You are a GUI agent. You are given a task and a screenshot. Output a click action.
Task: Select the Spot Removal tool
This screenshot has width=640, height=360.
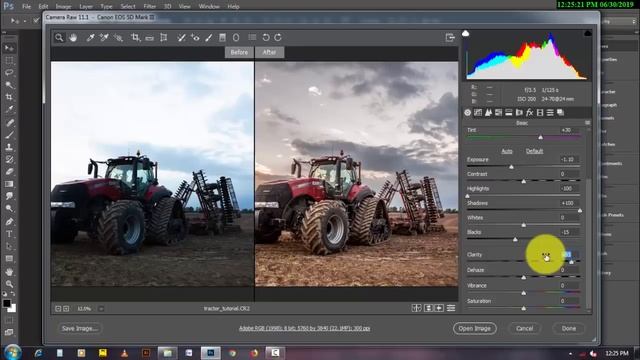tap(181, 38)
